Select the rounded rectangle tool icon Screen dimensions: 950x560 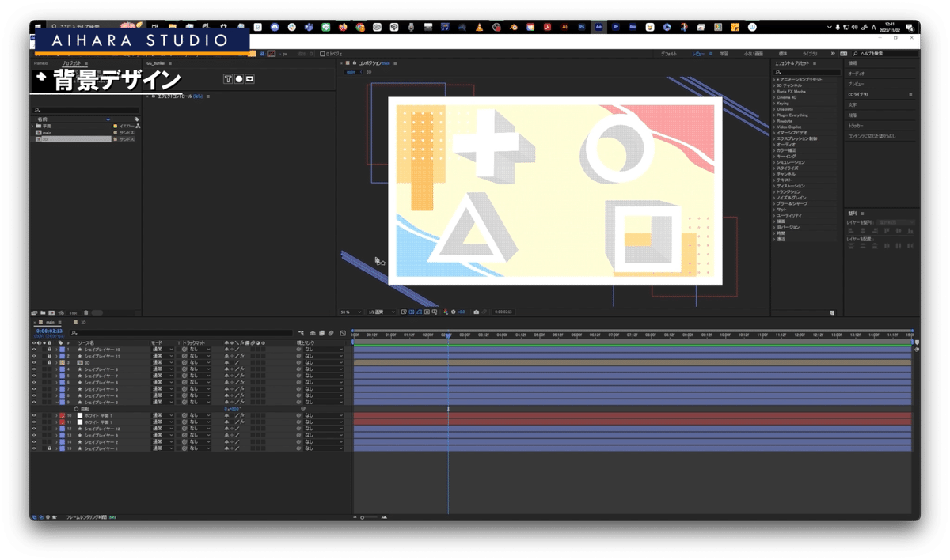point(250,79)
